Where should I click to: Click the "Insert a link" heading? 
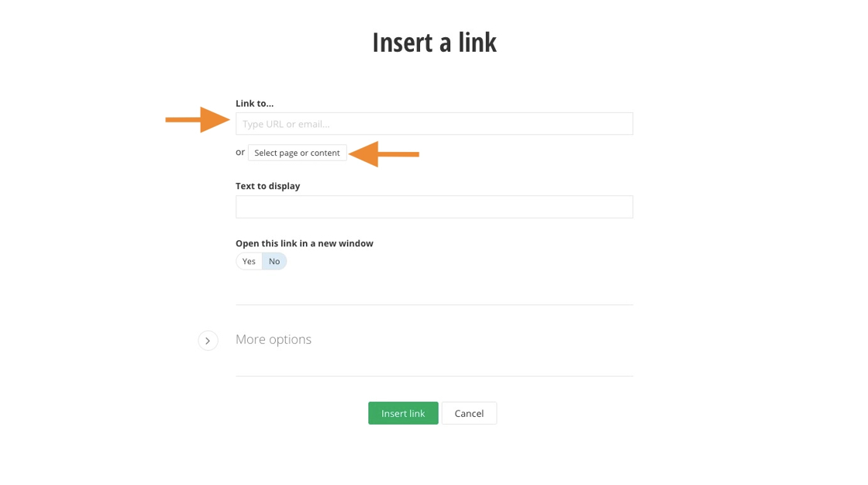tap(434, 42)
